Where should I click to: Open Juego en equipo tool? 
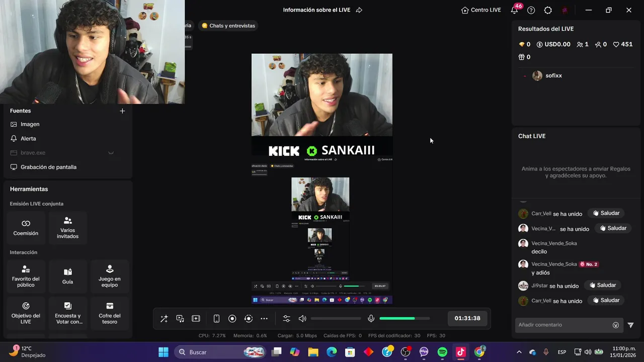tap(110, 277)
